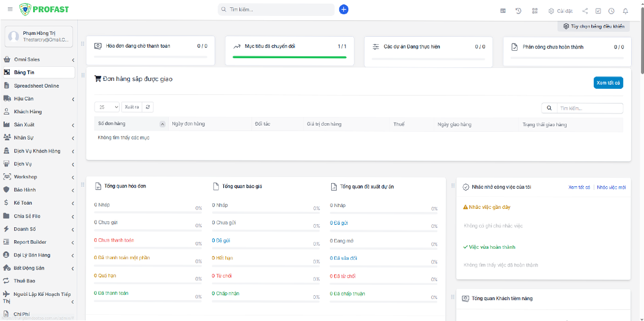Click the QR code grid icon
644x321 pixels.
[x=534, y=11]
